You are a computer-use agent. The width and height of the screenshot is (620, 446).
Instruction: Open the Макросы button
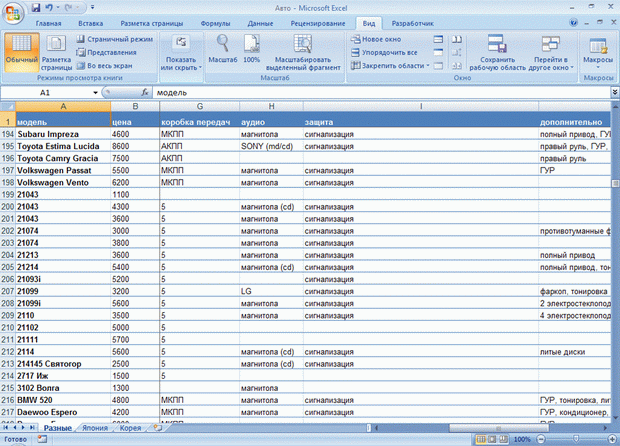tap(598, 53)
